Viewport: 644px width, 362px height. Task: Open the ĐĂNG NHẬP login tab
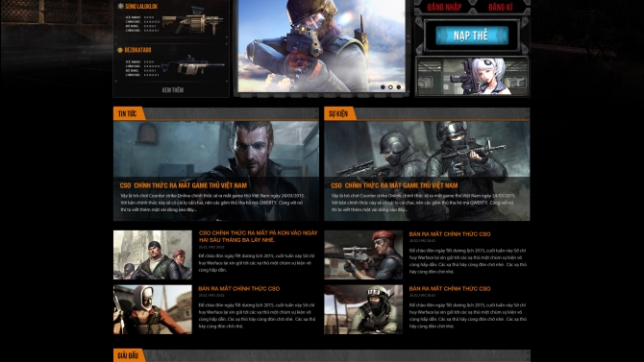444,7
